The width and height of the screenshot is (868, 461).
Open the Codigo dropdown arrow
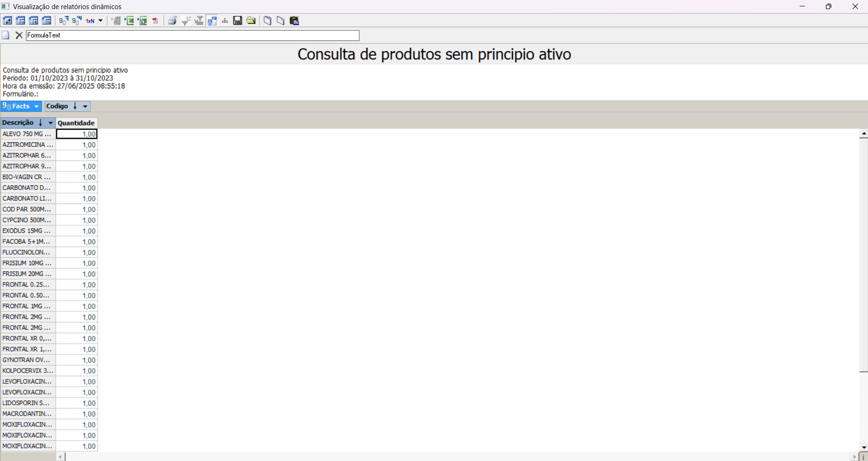click(85, 107)
